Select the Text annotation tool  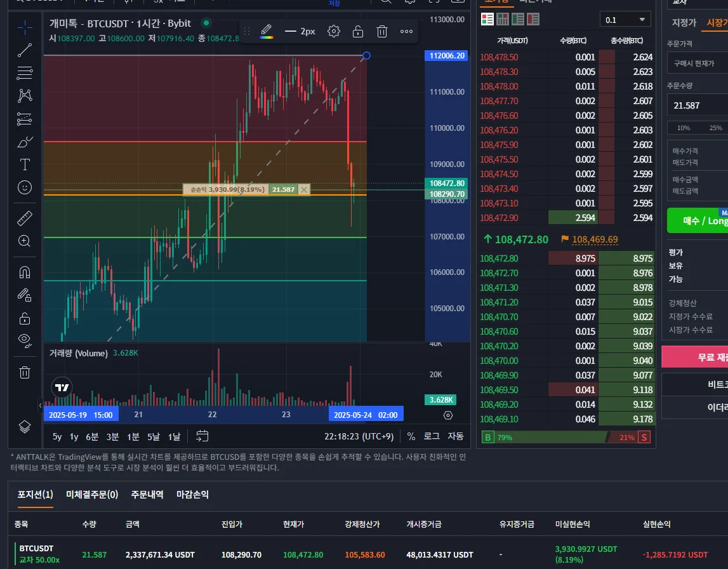25,164
